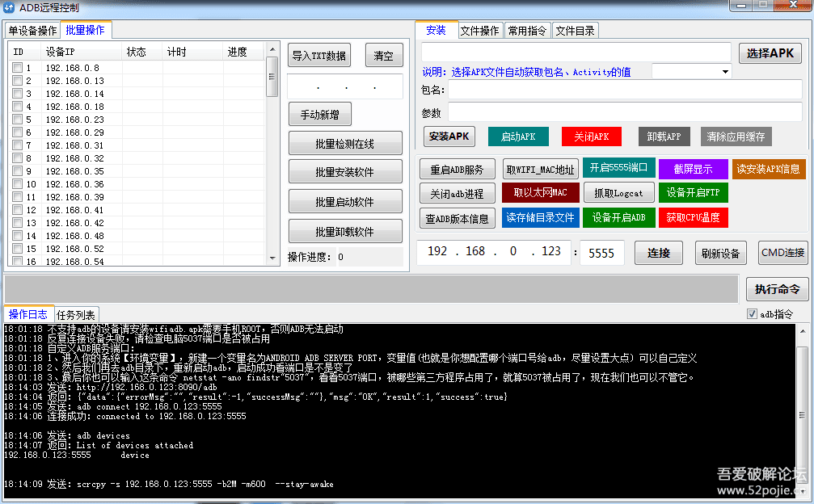The width and height of the screenshot is (814, 504).
Task: Click the 导入TXT数据 button
Action: [318, 56]
